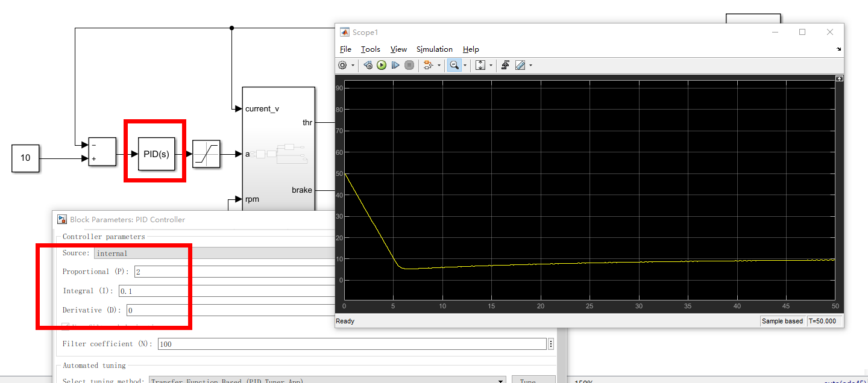This screenshot has height=383, width=868.
Task: Expand the highlight block dropdown arrow
Action: click(x=439, y=65)
